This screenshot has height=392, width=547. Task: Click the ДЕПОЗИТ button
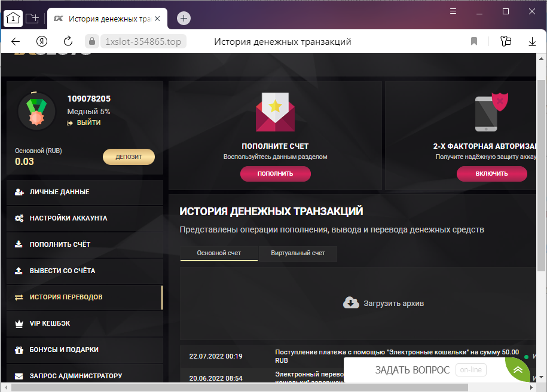pos(129,157)
